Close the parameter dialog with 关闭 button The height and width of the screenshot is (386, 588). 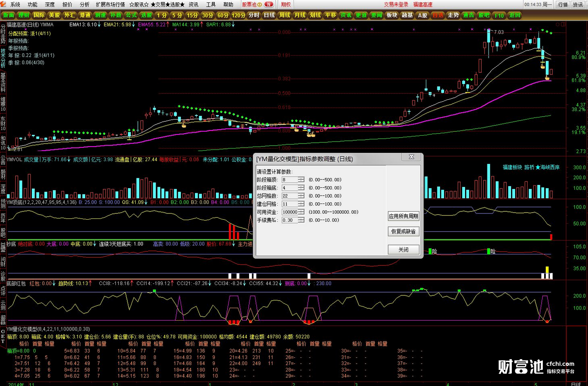click(x=403, y=250)
